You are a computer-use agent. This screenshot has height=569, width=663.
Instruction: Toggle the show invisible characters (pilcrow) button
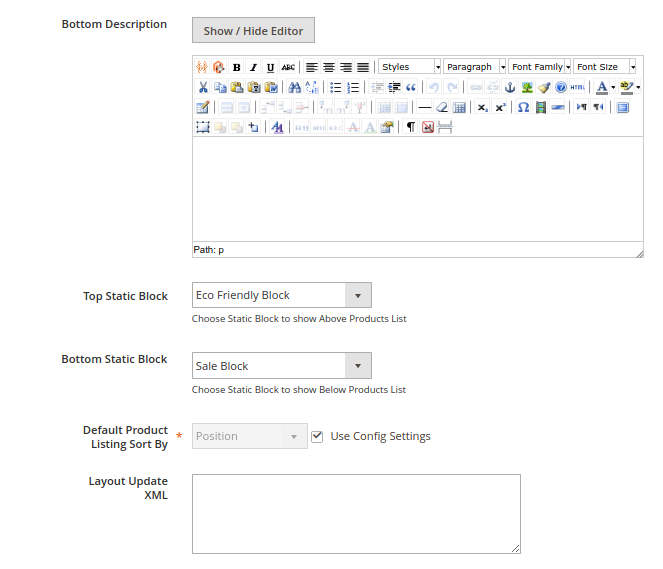point(410,127)
